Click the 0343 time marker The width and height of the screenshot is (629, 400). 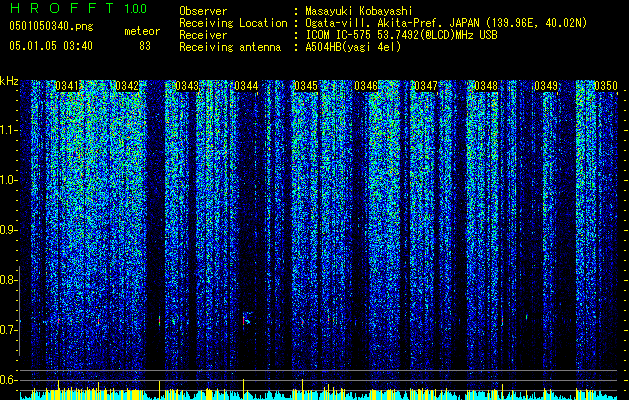click(187, 86)
